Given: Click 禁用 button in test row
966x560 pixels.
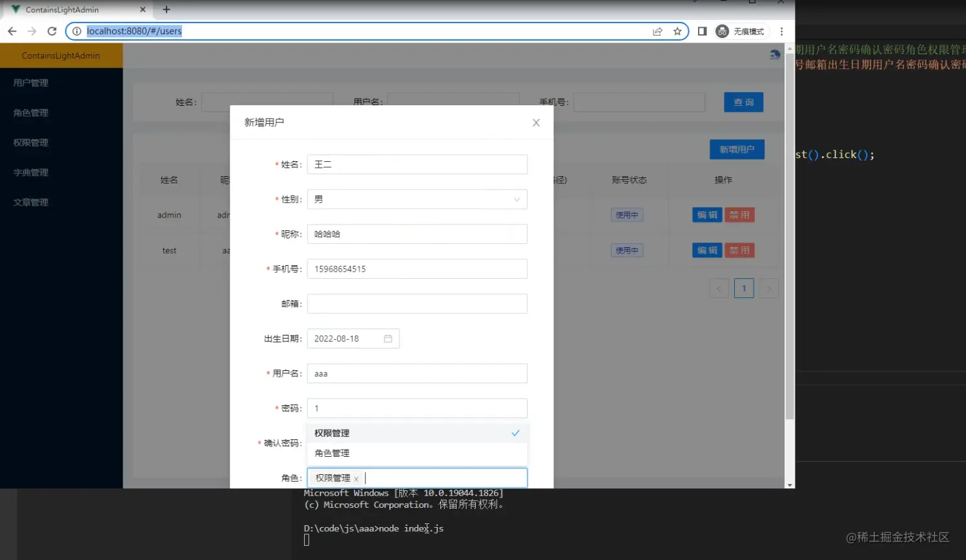Looking at the screenshot, I should (740, 250).
